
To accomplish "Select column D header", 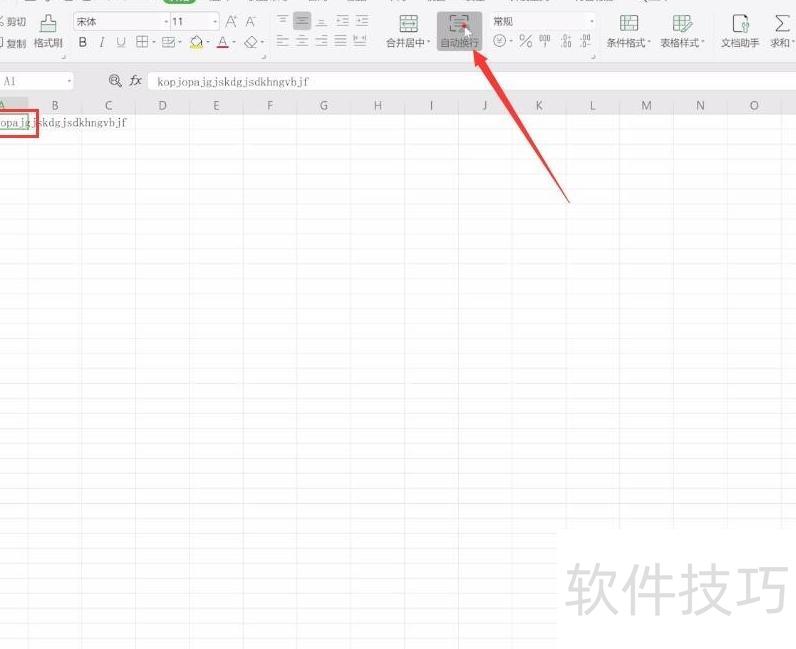I will click(x=162, y=106).
